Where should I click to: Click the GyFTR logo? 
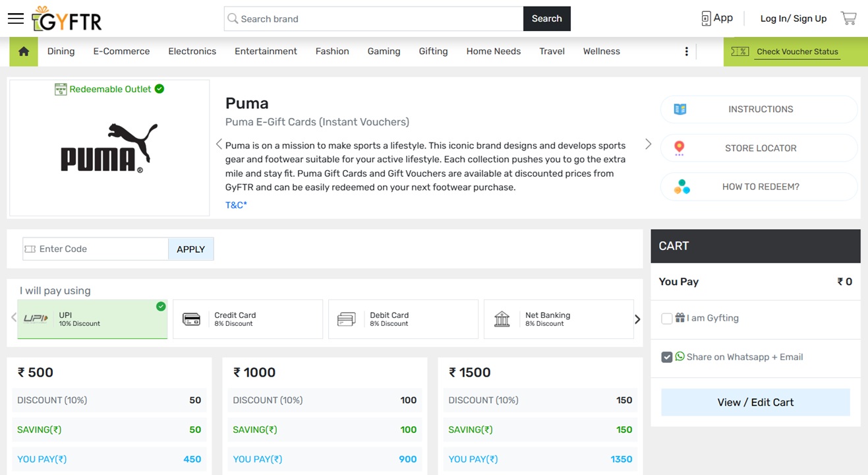pos(67,20)
